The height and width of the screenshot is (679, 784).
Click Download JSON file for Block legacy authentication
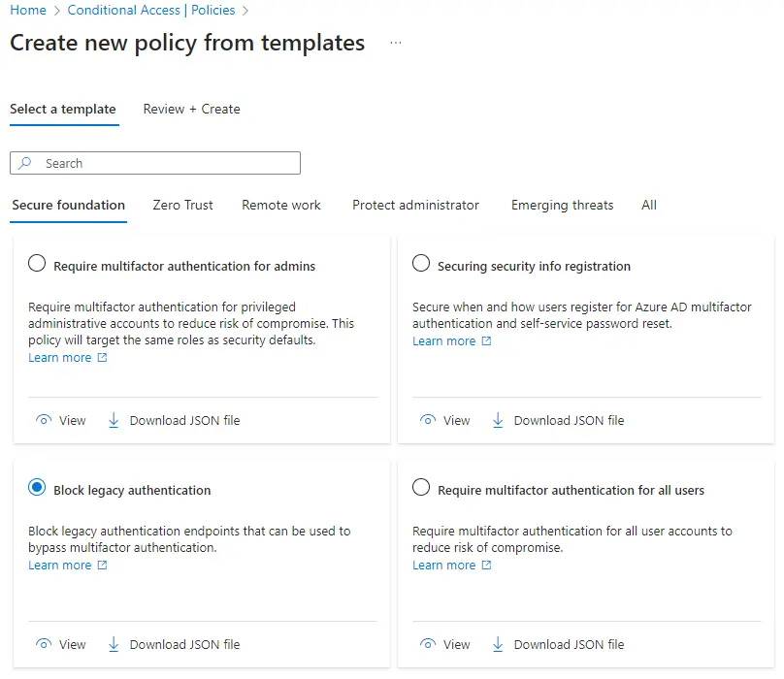[x=184, y=644]
